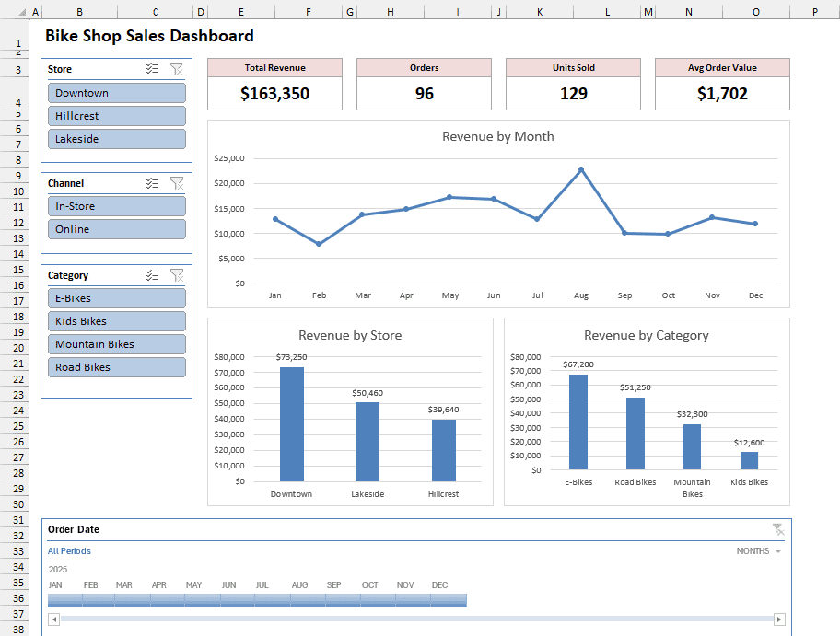Screen dimensions: 840x636
Task: Select OCT on the Order Date timeline
Action: click(379, 601)
